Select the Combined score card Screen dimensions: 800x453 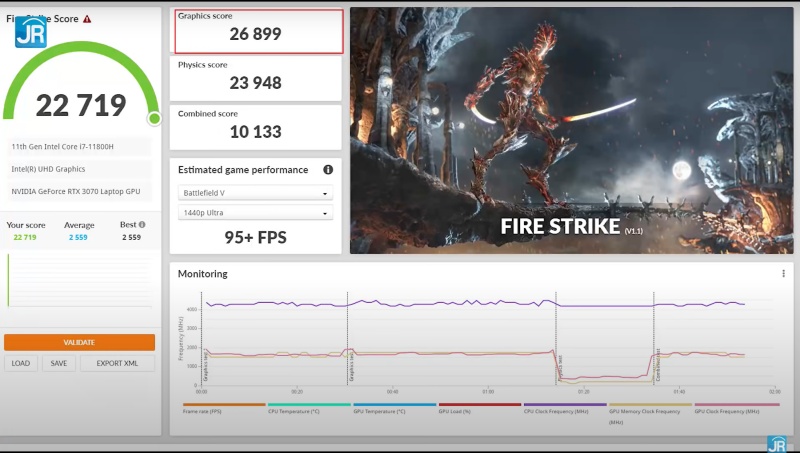pos(256,128)
